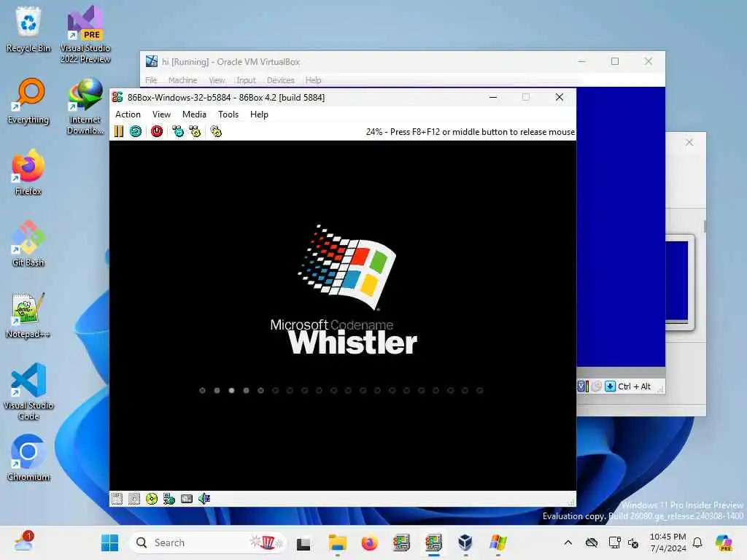Click second floppy drive status icon
This screenshot has height=560, width=747.
coord(134,499)
